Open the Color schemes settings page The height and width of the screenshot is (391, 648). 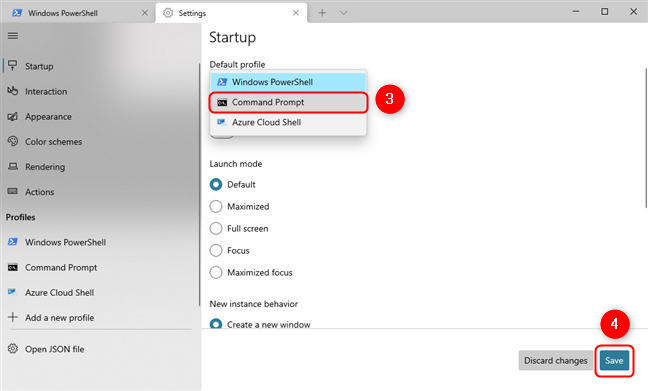pos(99,142)
